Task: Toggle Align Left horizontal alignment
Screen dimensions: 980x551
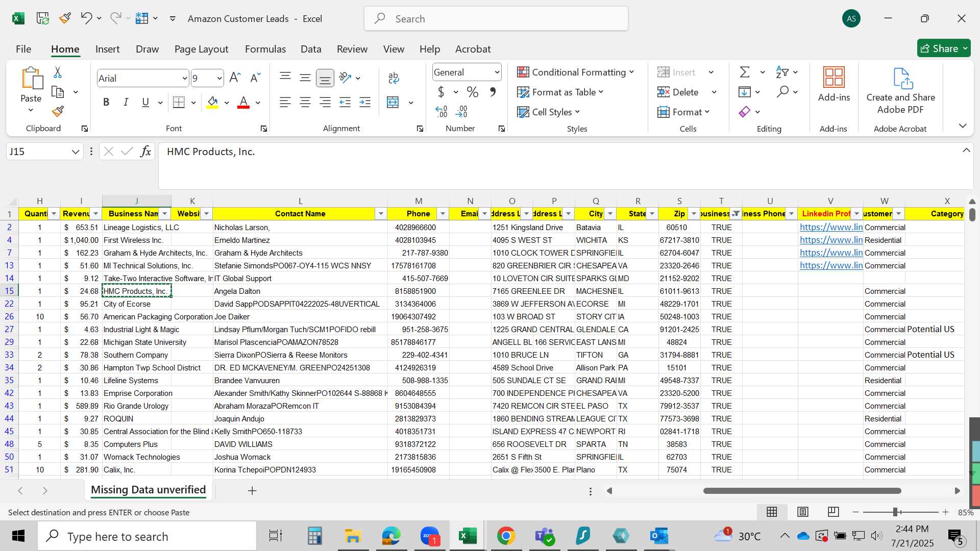Action: click(285, 102)
